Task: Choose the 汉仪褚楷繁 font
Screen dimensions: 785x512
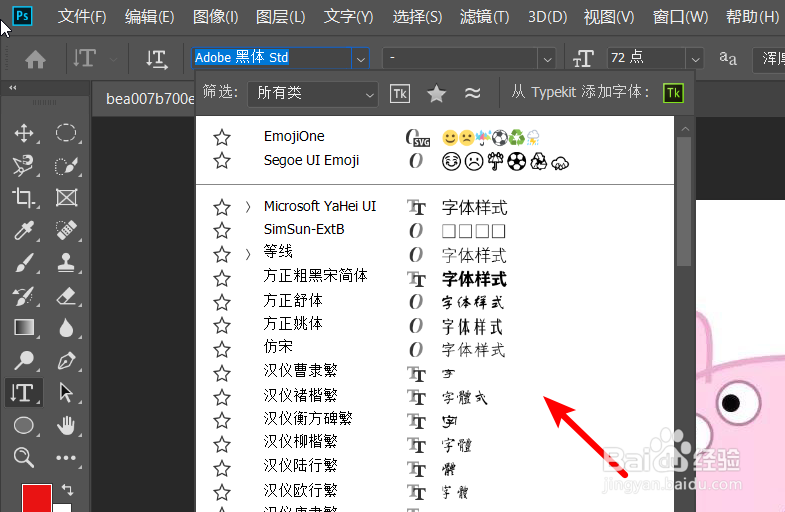Action: coord(300,396)
